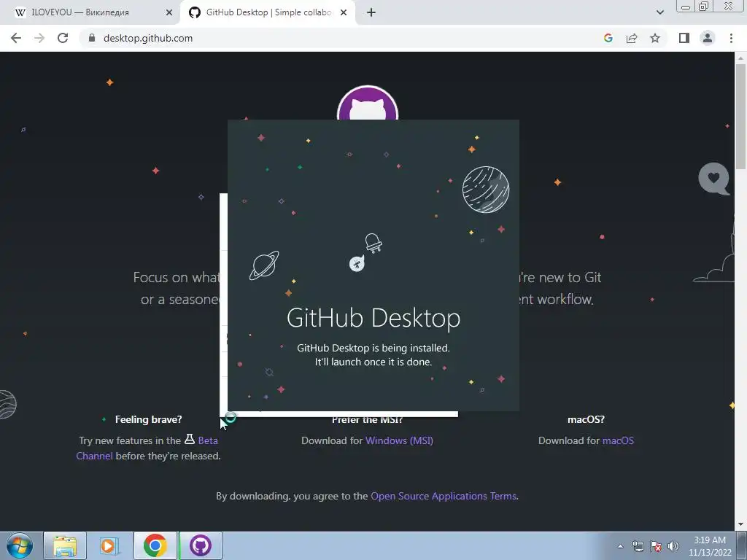Viewport: 747px width, 560px height.
Task: Click the heart speech bubble feedback icon
Action: click(713, 179)
